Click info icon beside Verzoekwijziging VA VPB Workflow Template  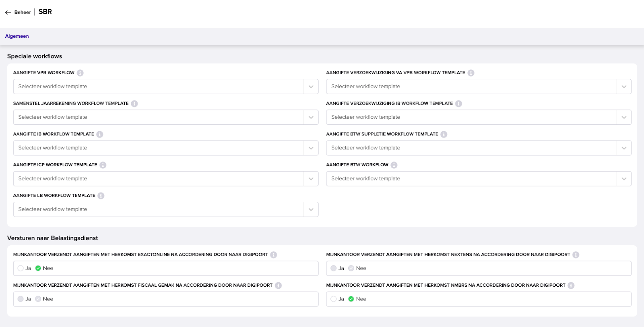[471, 73]
